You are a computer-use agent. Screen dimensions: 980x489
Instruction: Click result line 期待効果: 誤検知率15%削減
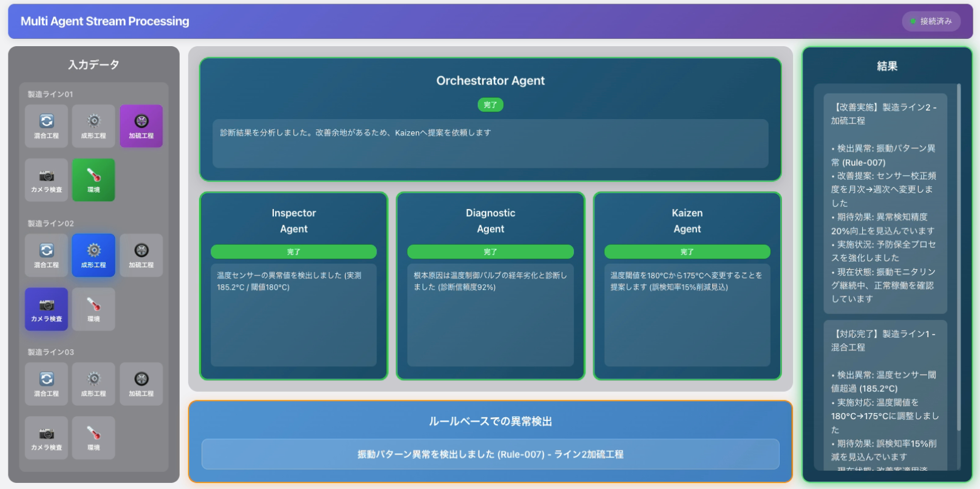884,450
